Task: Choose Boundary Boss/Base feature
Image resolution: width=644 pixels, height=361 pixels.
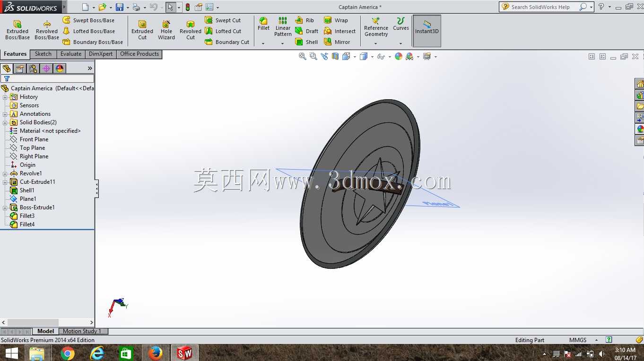Action: coord(93,42)
